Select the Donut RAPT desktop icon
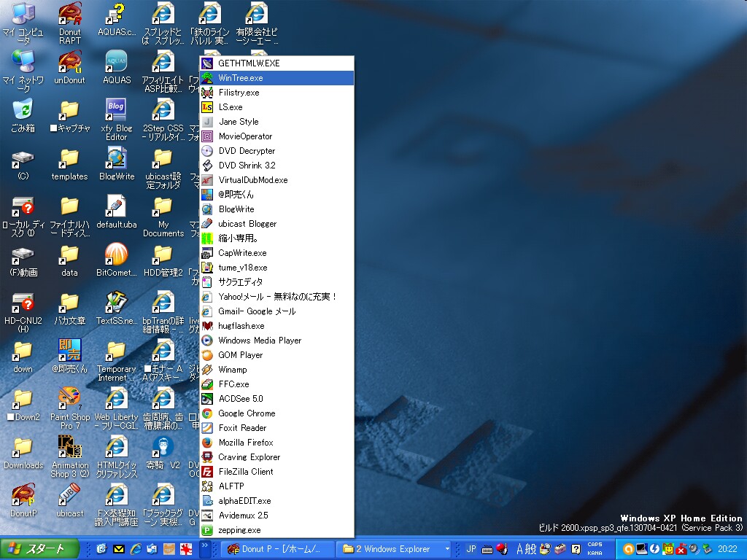The image size is (747, 560). (x=70, y=23)
